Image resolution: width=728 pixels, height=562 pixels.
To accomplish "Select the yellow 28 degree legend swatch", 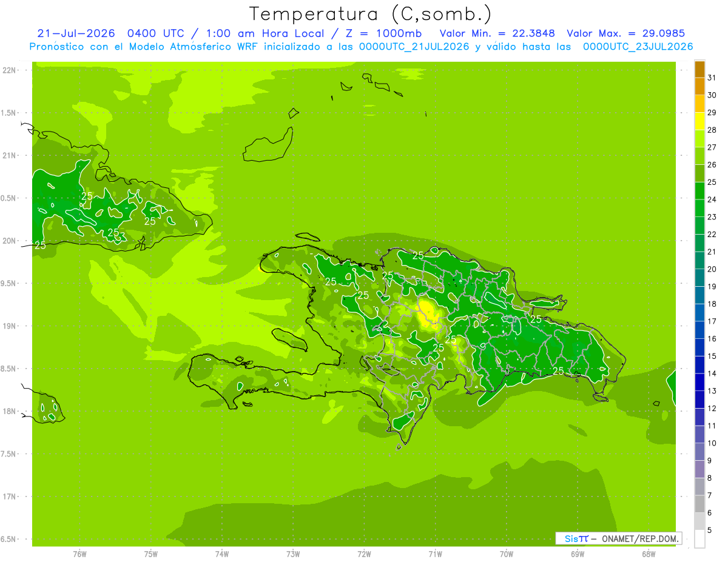I will [699, 121].
